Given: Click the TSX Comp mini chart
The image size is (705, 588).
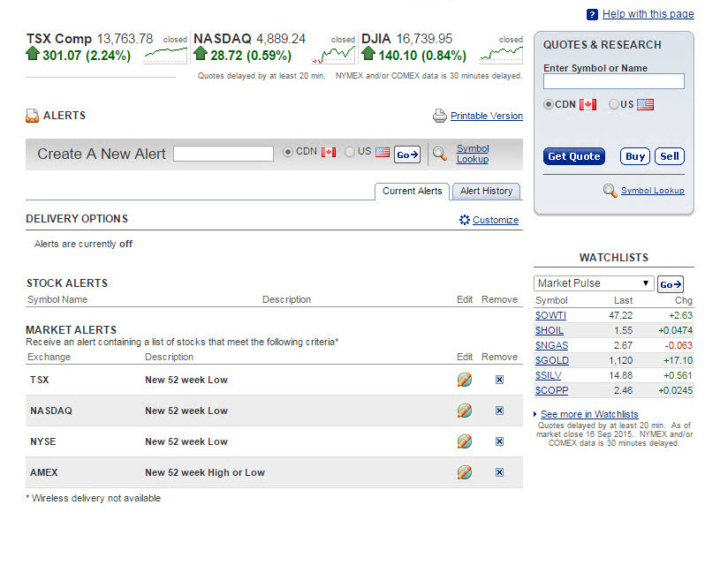Looking at the screenshot, I should [x=165, y=56].
